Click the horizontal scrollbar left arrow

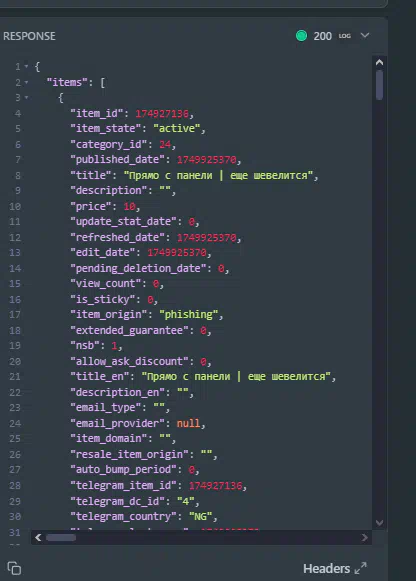click(38, 537)
